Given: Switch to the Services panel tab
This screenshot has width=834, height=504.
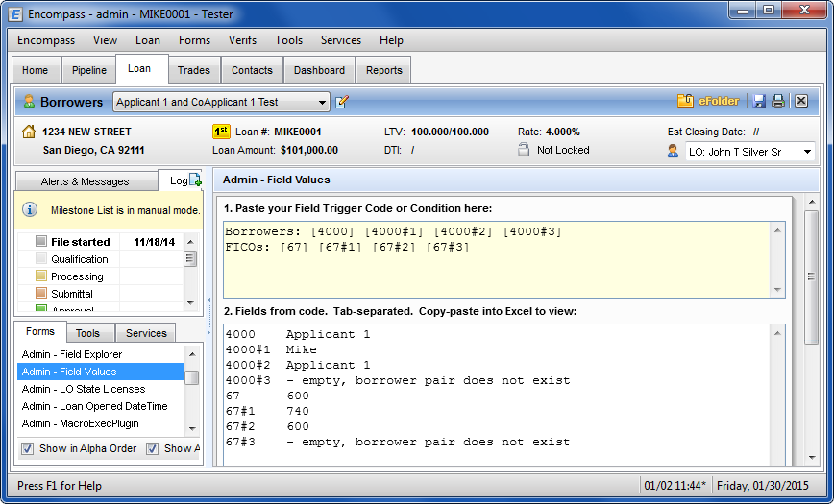Looking at the screenshot, I should pos(146,333).
